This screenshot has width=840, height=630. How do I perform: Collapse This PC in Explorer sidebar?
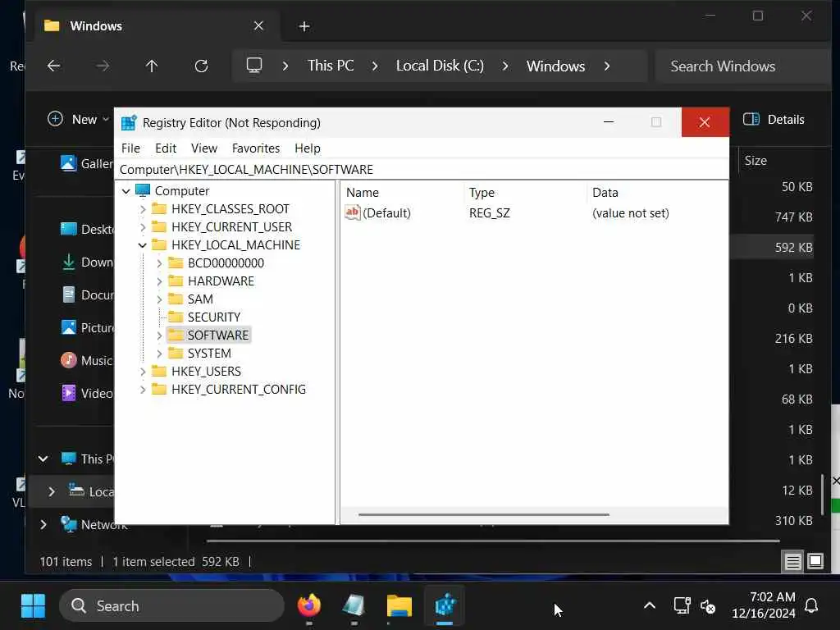pyautogui.click(x=43, y=459)
